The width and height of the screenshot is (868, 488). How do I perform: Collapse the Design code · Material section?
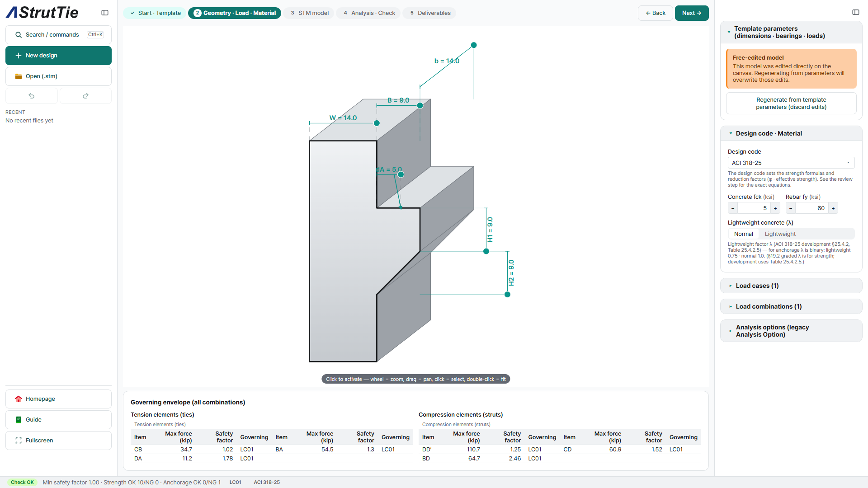(791, 133)
